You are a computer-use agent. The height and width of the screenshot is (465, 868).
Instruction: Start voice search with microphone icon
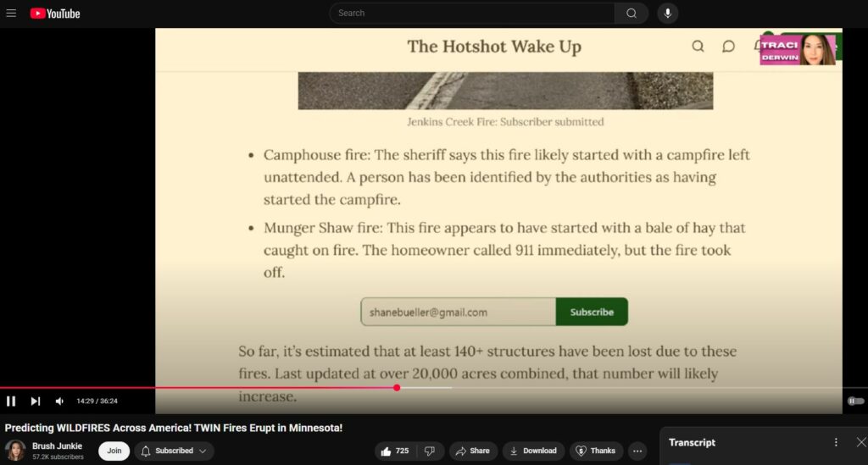coord(668,14)
